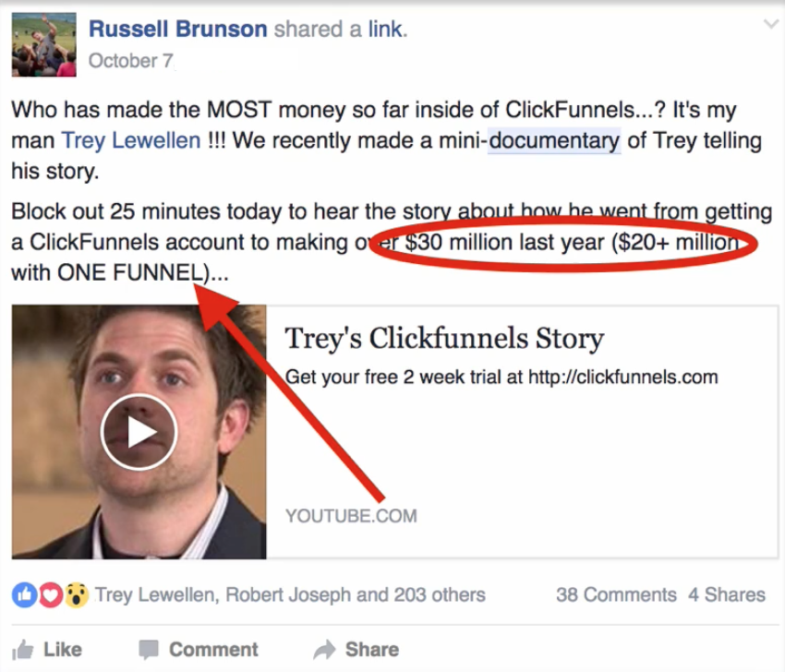The height and width of the screenshot is (672, 785).
Task: Open the October 7 post timestamp
Action: tap(130, 61)
